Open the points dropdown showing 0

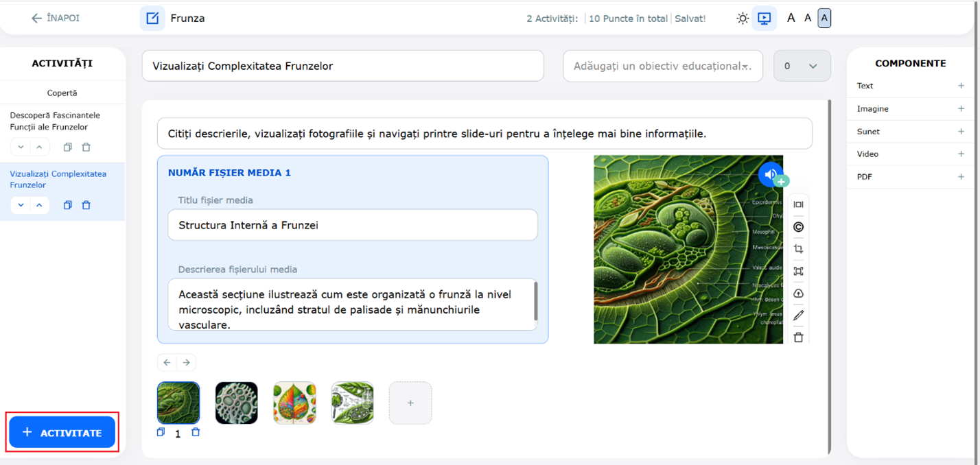[802, 67]
